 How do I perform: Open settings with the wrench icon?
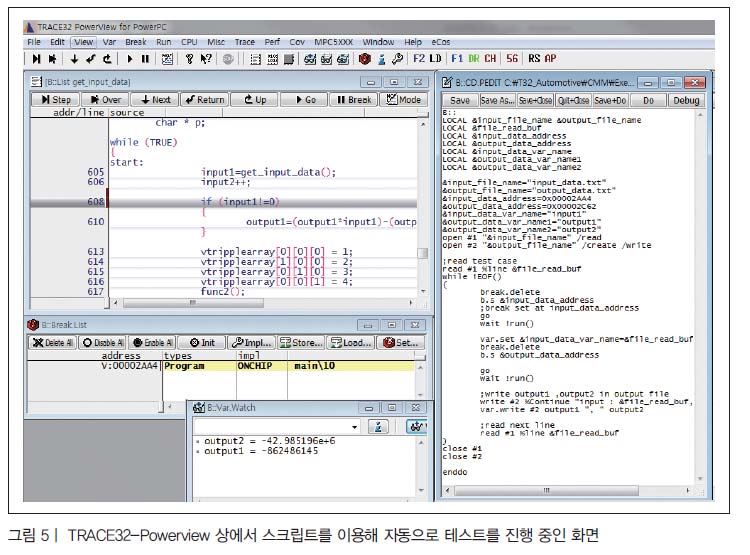(397, 59)
